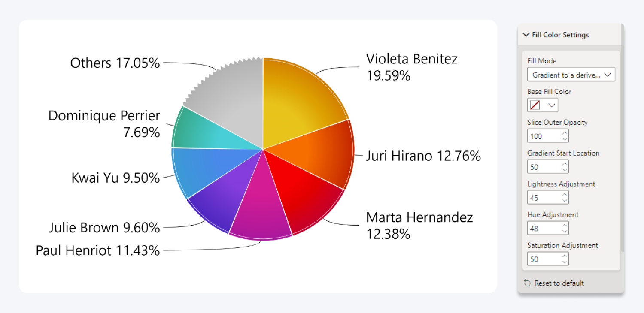The image size is (644, 313).
Task: Increase Saturation Adjustment with up arrow
Action: click(565, 256)
